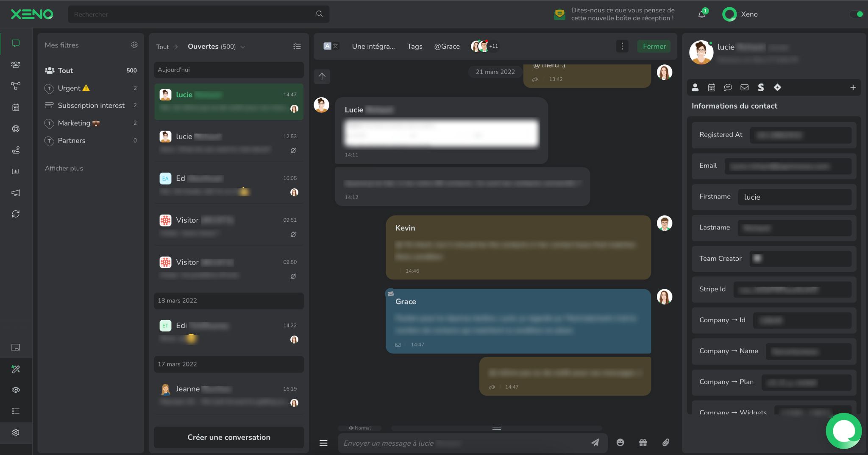Expand the Ouvertes (500) dropdown
The width and height of the screenshot is (868, 455).
[242, 47]
